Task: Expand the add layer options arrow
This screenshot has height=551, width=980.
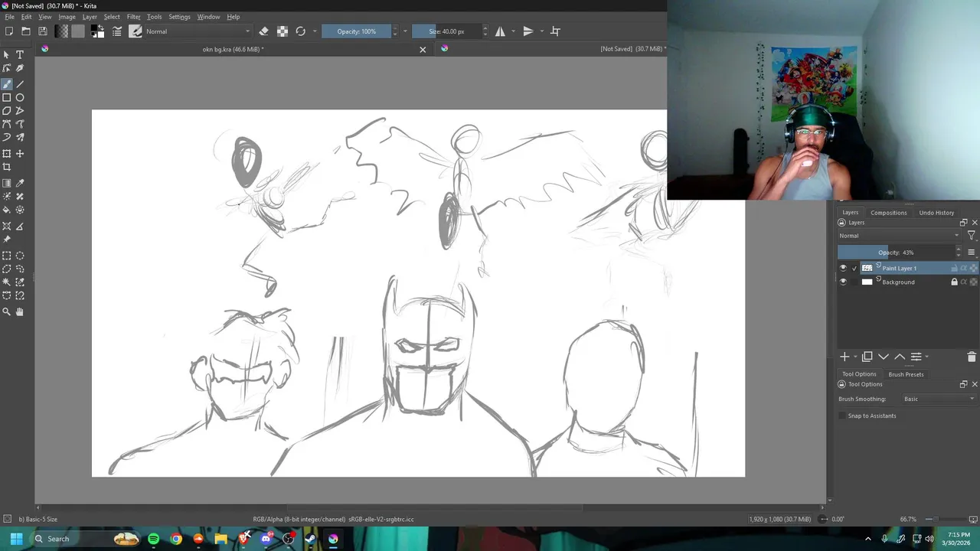Action: pyautogui.click(x=854, y=357)
